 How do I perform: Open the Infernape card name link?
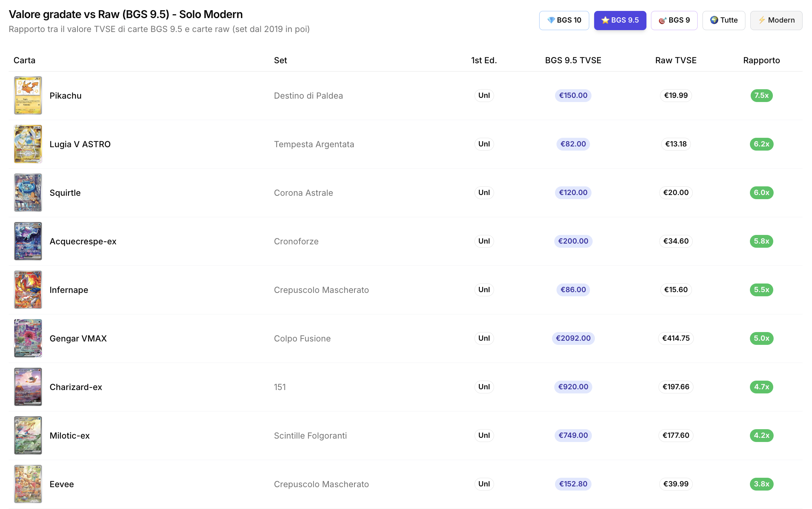coord(69,290)
